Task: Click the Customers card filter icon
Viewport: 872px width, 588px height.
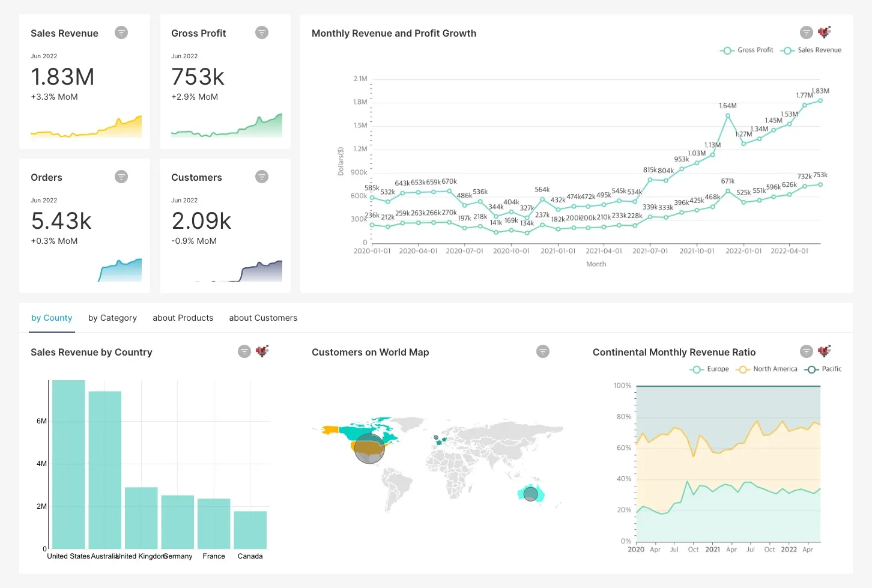Action: pos(262,177)
